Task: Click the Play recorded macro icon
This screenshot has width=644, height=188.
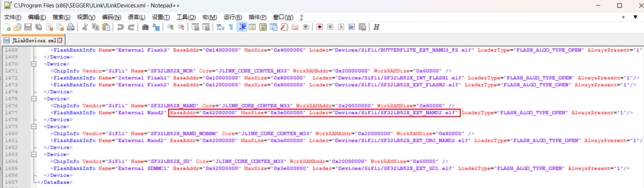Action: [x=341, y=27]
